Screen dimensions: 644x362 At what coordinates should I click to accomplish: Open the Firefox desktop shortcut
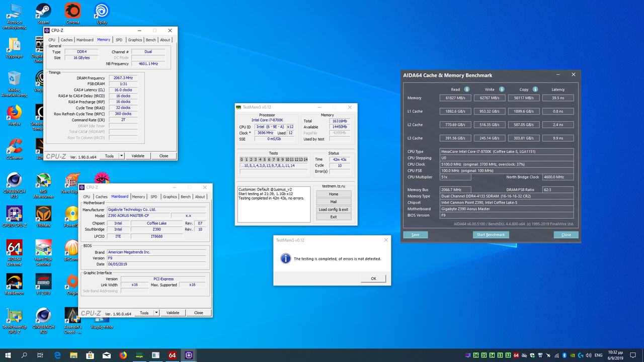tap(14, 115)
